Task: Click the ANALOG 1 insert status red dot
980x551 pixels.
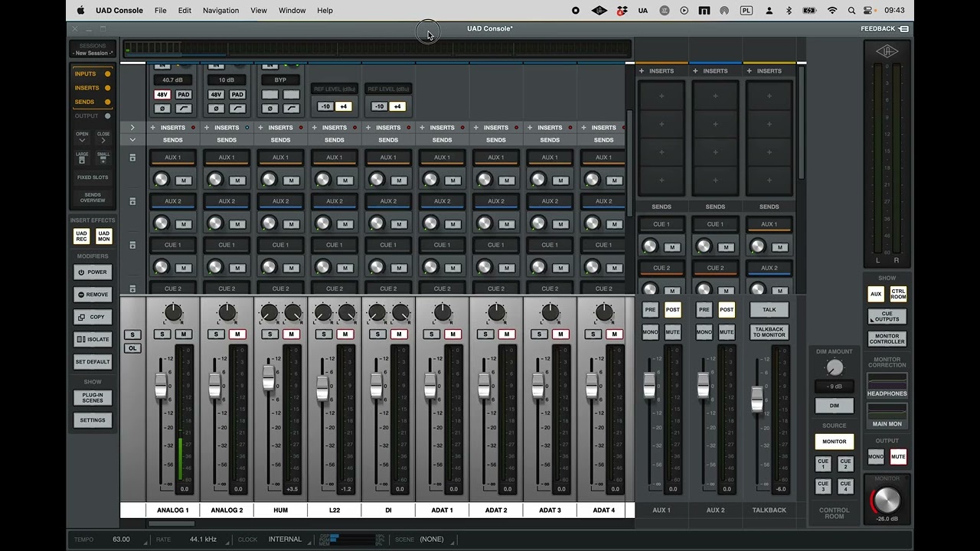Action: [x=193, y=128]
